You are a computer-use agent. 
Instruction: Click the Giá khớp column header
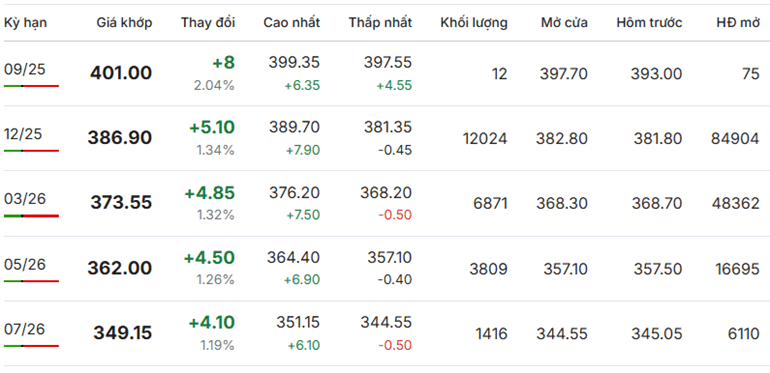coord(124,23)
